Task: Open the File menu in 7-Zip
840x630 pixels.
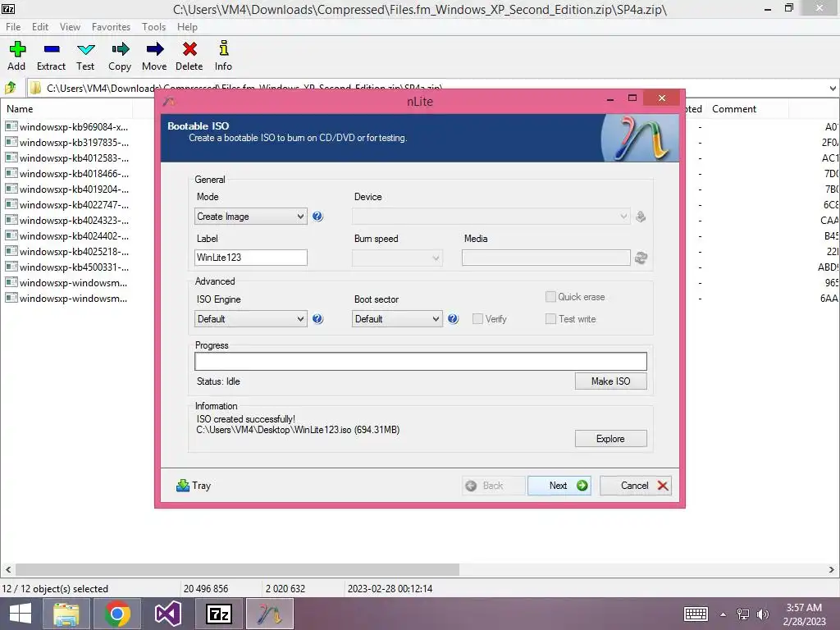Action: 13,27
